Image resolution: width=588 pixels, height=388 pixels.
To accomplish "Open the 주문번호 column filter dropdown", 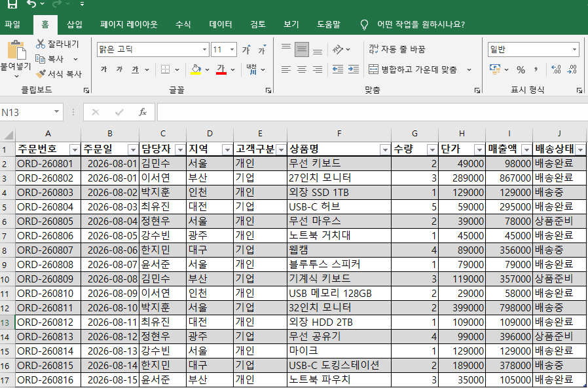I will [75, 150].
